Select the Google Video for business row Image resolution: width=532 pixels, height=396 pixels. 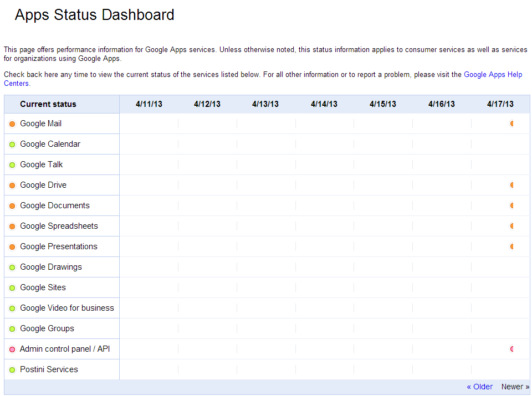coord(66,308)
